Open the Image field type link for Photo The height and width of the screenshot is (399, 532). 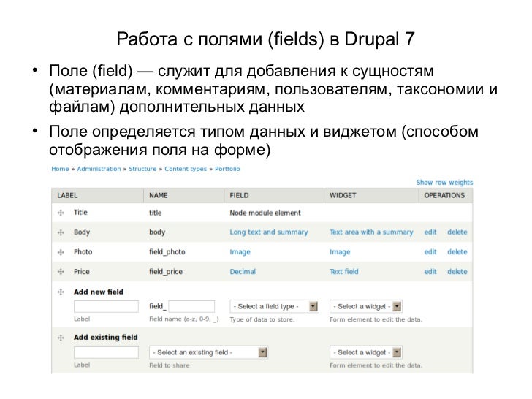(x=240, y=251)
